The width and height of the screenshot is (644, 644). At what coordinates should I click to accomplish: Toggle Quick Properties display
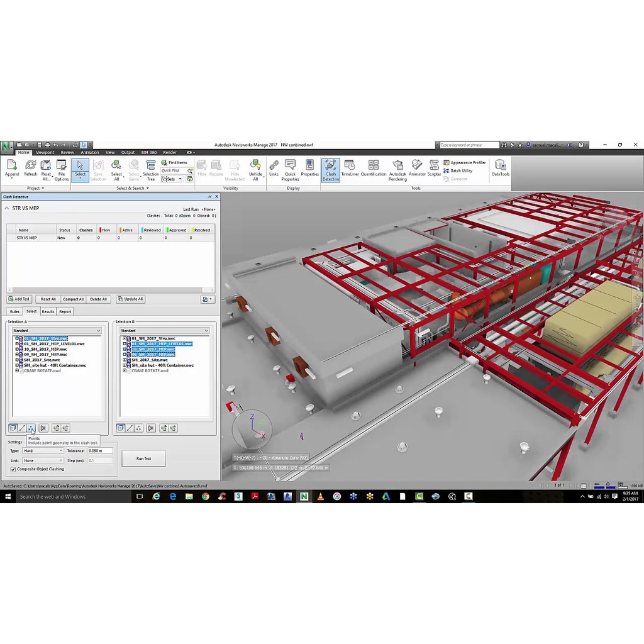click(290, 170)
